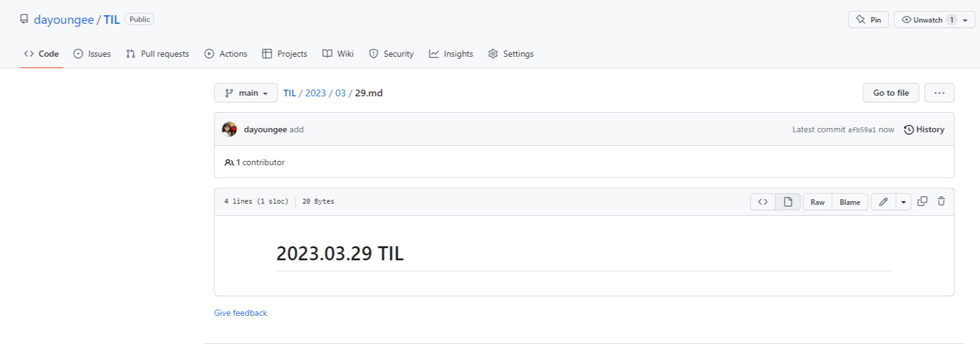Click the 29.md file name in the breadcrumb
The image size is (980, 356).
[368, 93]
